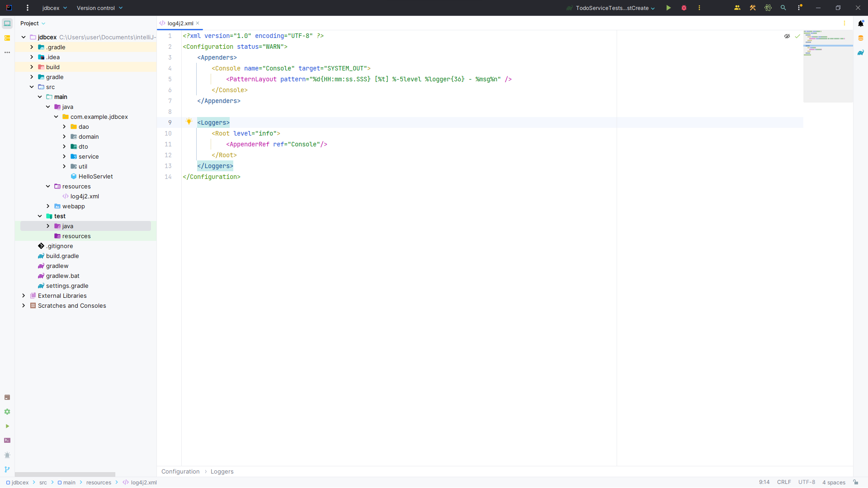Expand the dao package folder
Image resolution: width=868 pixels, height=488 pixels.
[x=64, y=127]
